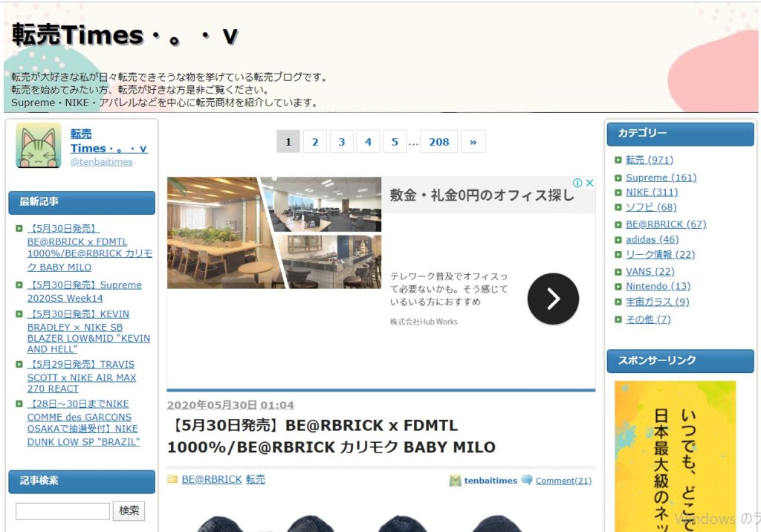Go to page 3 of posts
The image size is (761, 532).
pyautogui.click(x=342, y=142)
